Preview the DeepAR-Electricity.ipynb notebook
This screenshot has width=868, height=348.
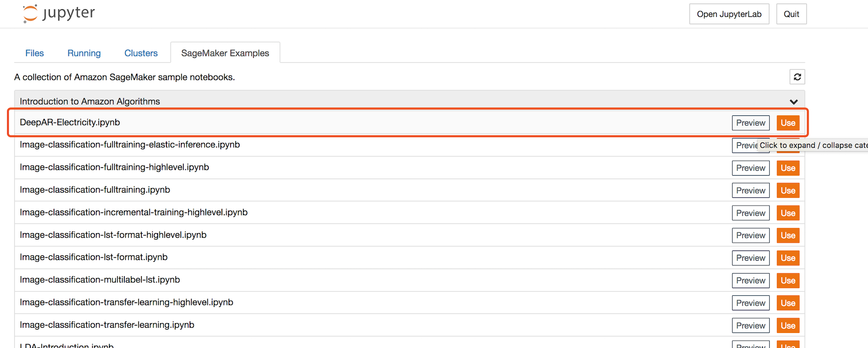tap(750, 123)
